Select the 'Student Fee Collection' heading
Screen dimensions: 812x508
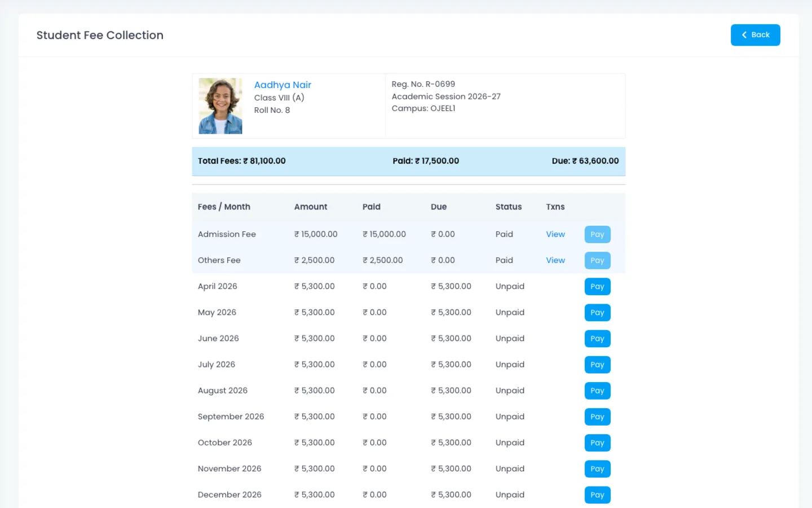pyautogui.click(x=100, y=35)
